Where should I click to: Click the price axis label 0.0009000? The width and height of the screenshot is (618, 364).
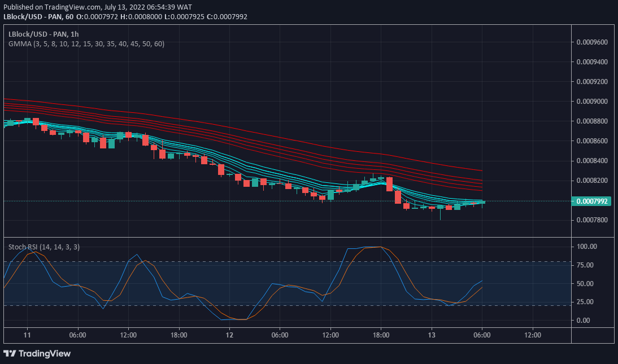pyautogui.click(x=592, y=102)
